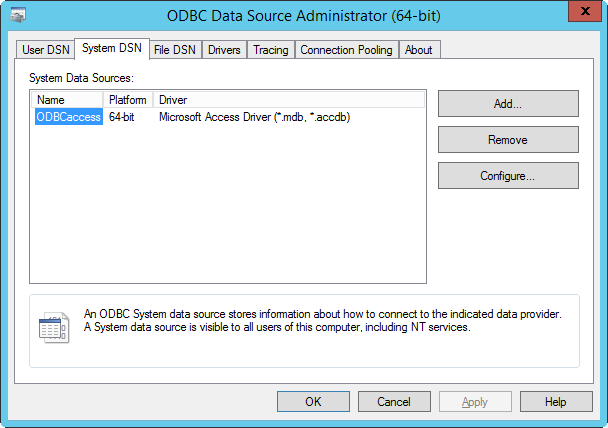Screen dimensions: 608x428
Task: Click the Add... button
Action: (508, 104)
